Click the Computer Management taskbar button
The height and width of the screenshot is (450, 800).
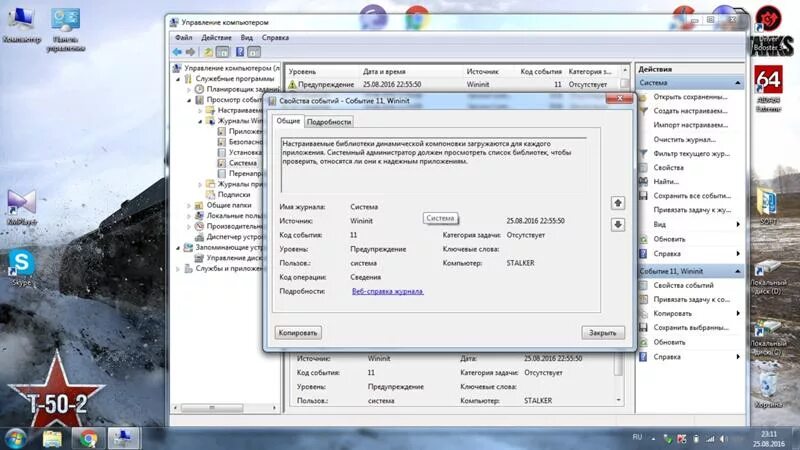pos(123,438)
